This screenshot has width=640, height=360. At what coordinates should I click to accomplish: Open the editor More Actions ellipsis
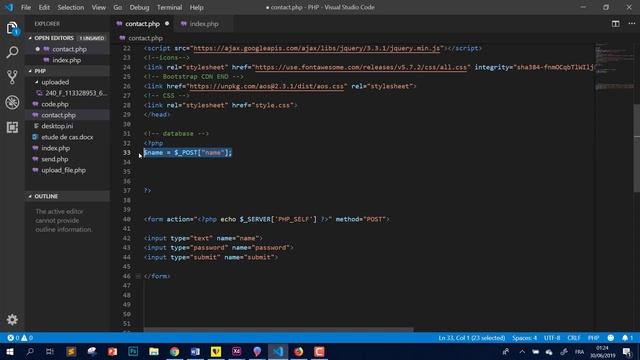pyautogui.click(x=631, y=24)
